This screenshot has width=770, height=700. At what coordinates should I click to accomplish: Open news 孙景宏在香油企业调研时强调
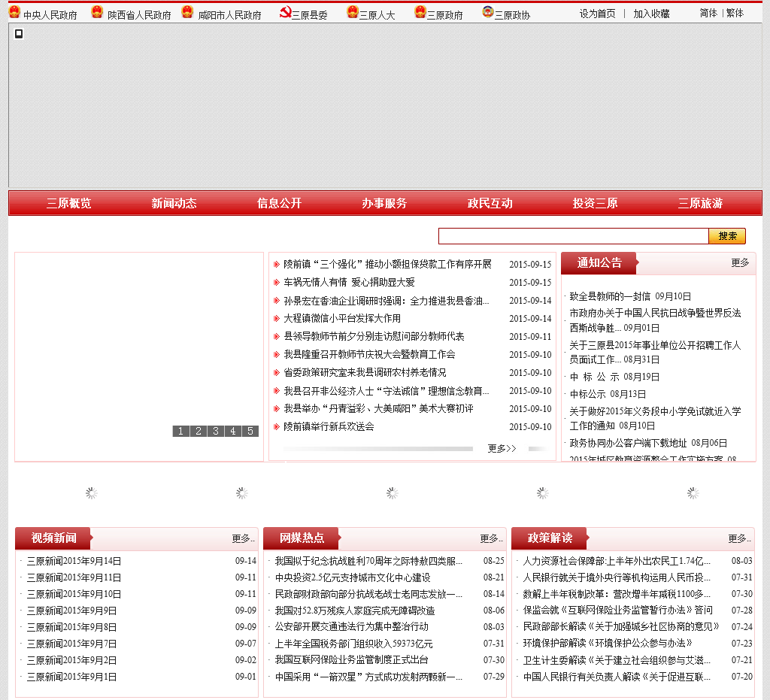386,301
